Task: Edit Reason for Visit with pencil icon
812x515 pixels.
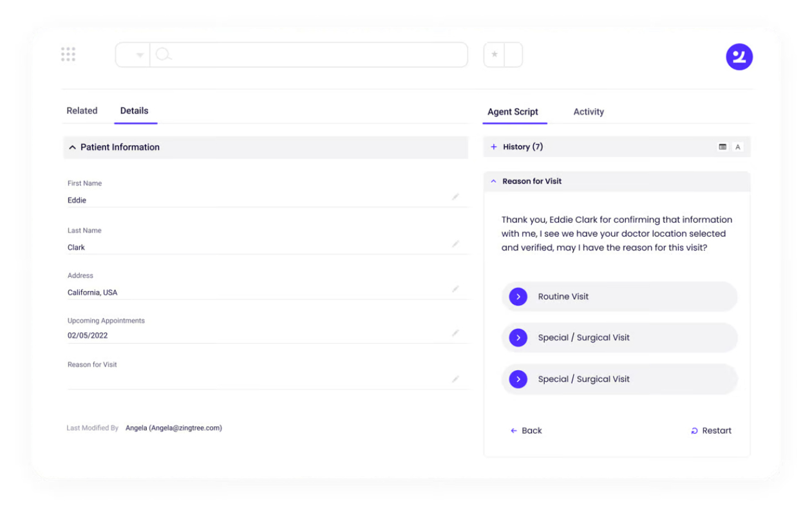Action: [455, 379]
